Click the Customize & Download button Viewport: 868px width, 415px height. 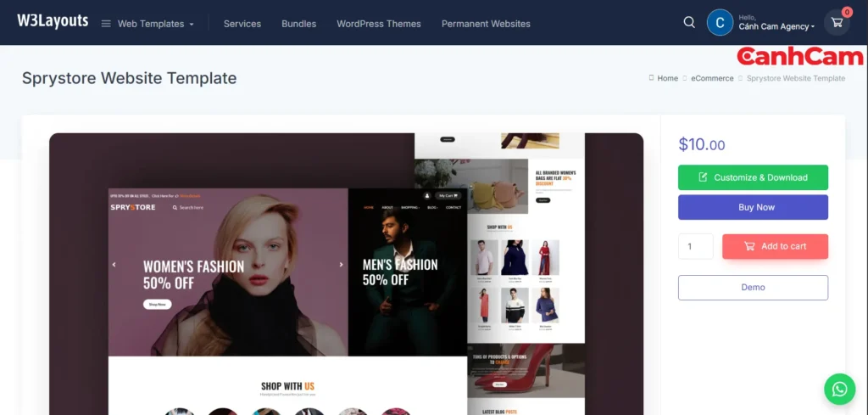[753, 177]
